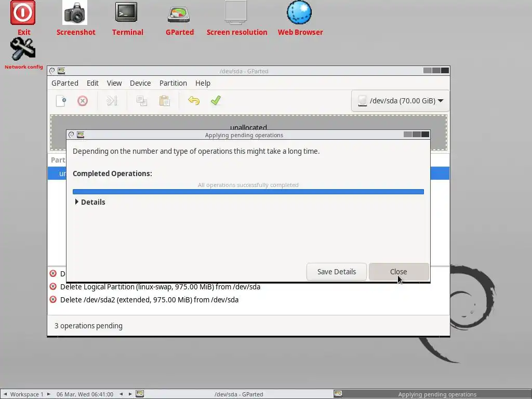Select Delete /dev/sda2 extended operation row
The image size is (532, 399).
pyautogui.click(x=149, y=300)
